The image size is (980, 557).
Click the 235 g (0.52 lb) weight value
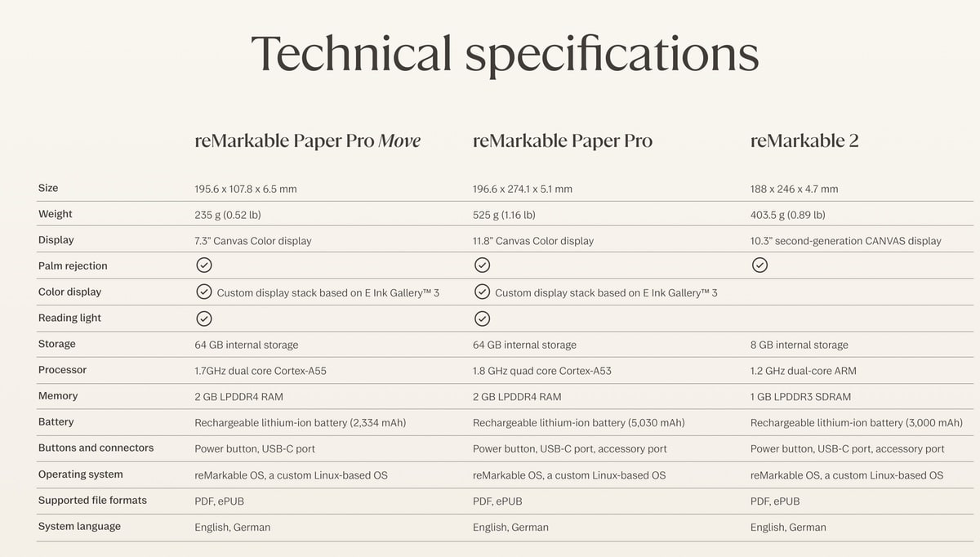227,215
